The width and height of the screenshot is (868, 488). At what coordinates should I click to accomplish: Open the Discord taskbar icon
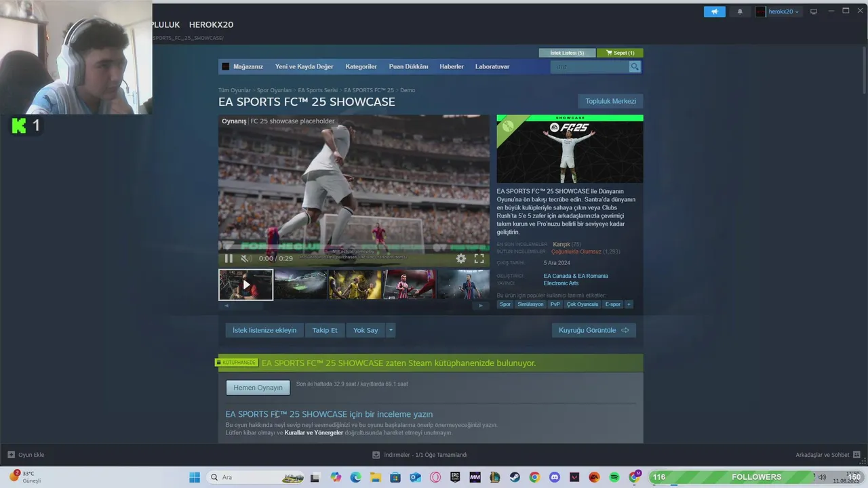[555, 477]
